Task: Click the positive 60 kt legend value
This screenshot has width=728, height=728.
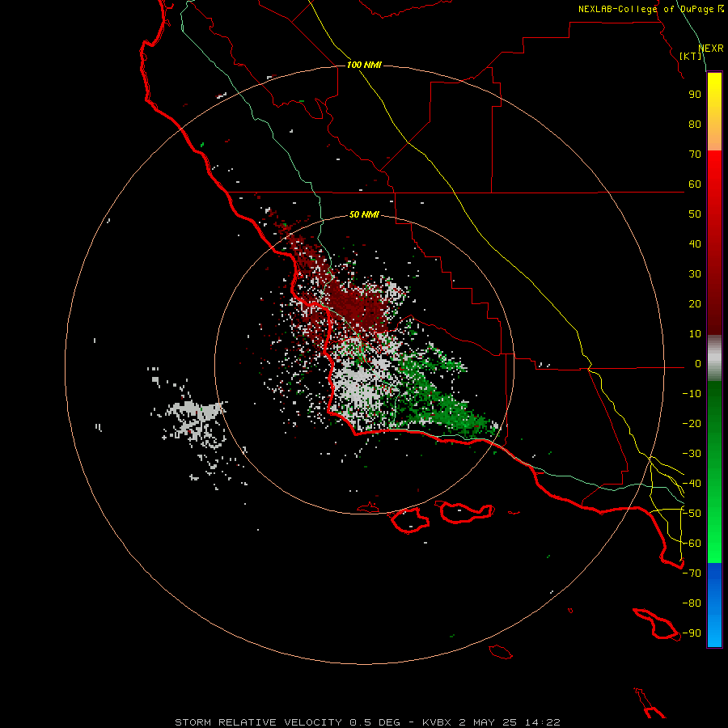Action: coord(695,184)
